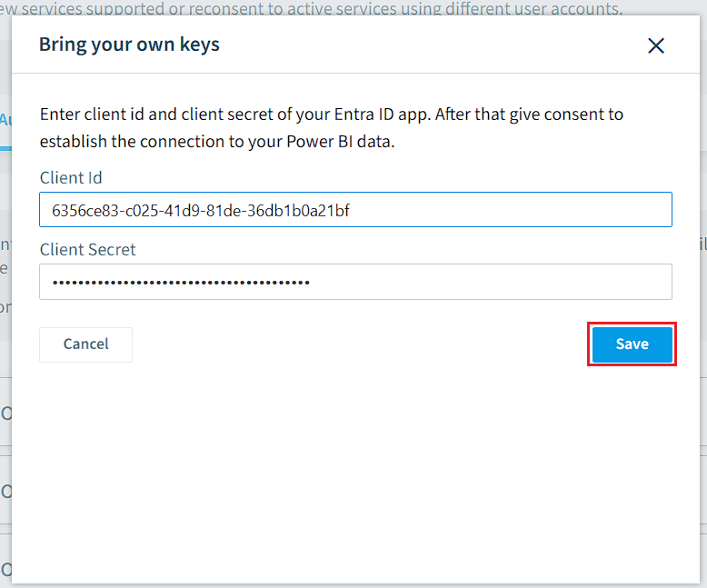
Task: Place cursor in the 6356ce83 GUID text
Action: [201, 211]
